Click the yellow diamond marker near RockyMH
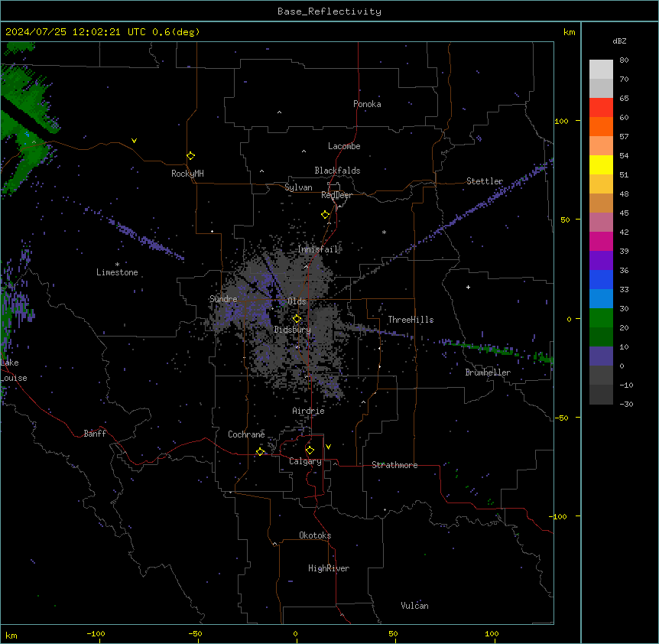Viewport: 659px width, 644px height. 191,156
